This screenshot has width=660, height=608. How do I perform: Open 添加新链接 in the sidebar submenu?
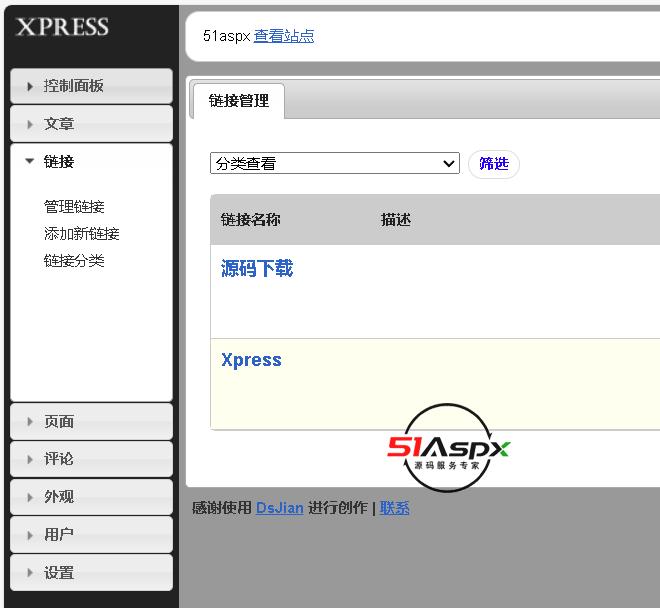tap(82, 234)
